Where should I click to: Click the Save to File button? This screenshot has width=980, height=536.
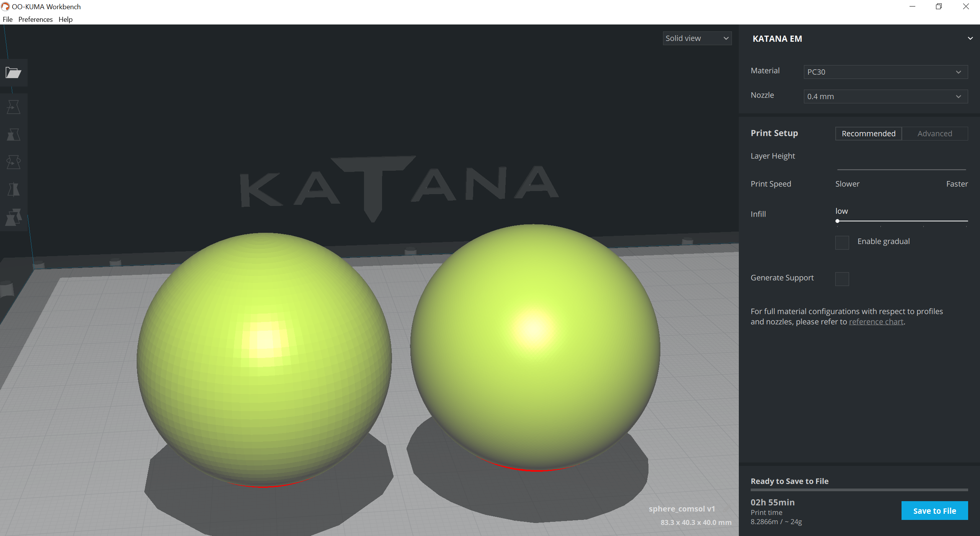[x=934, y=511]
